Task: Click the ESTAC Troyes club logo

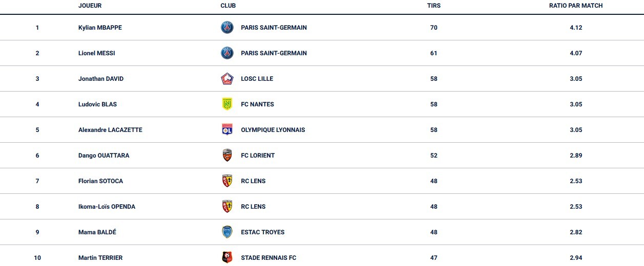Action: [x=227, y=232]
